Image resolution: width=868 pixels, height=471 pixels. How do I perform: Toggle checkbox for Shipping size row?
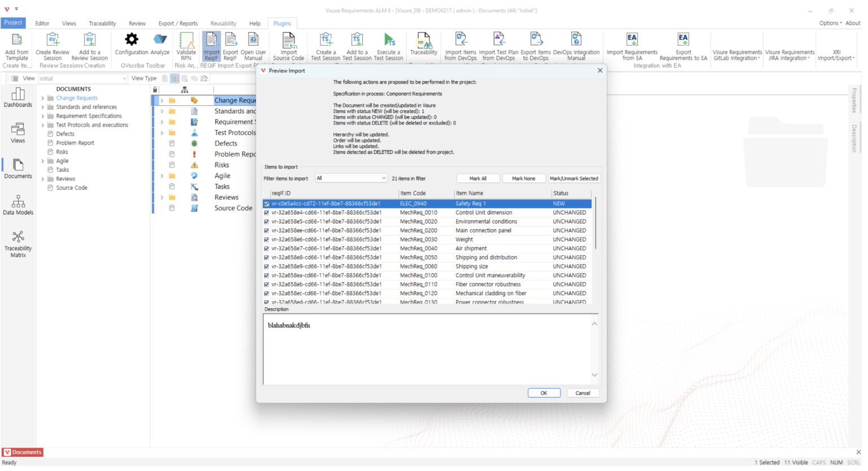click(267, 267)
